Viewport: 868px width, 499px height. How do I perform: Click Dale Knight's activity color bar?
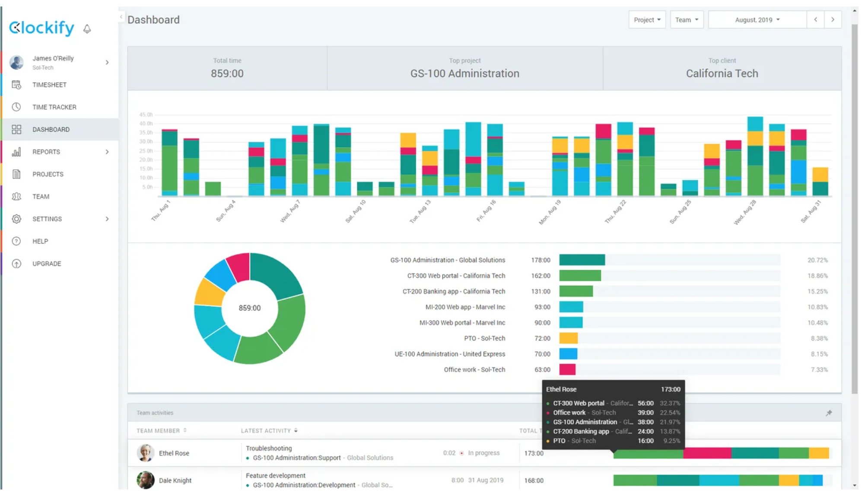[718, 480]
